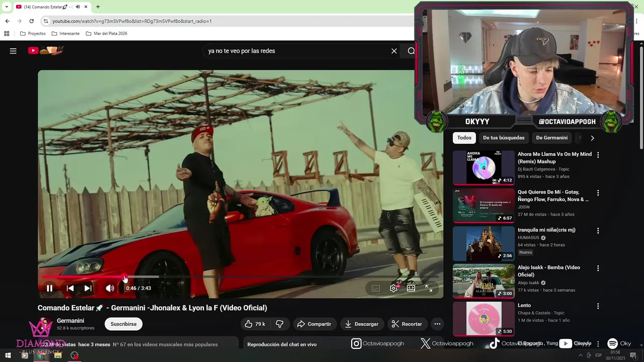Select the De tus búsquedas chip
This screenshot has height=362, width=644.
[x=504, y=138]
